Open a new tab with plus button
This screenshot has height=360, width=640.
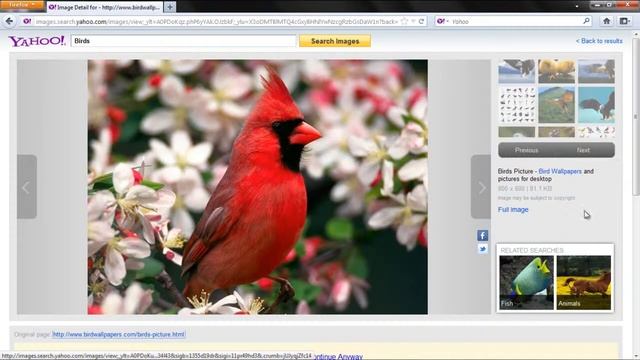[169, 7]
